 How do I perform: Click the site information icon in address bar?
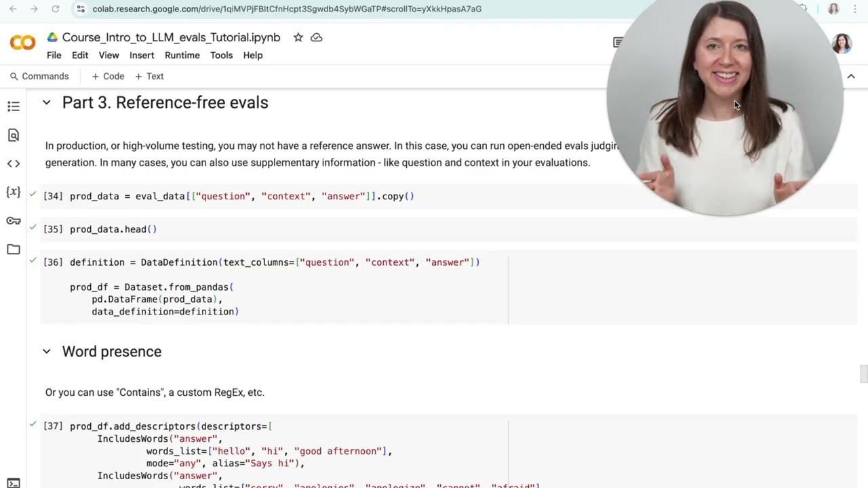[x=81, y=9]
